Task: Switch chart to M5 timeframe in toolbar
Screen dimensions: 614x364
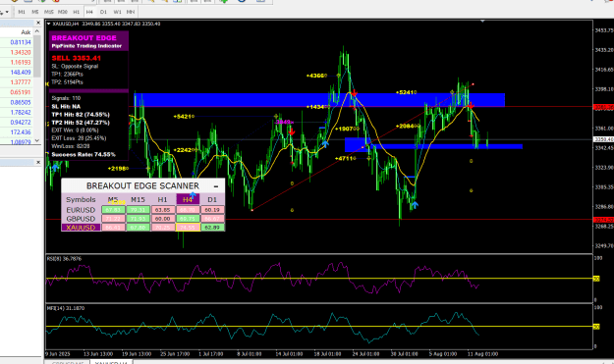Action: 35,12
